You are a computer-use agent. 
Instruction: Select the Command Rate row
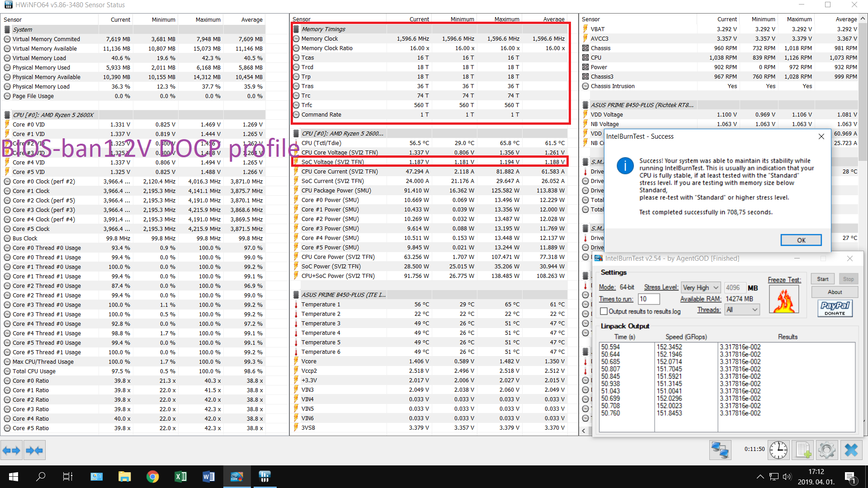(x=429, y=115)
